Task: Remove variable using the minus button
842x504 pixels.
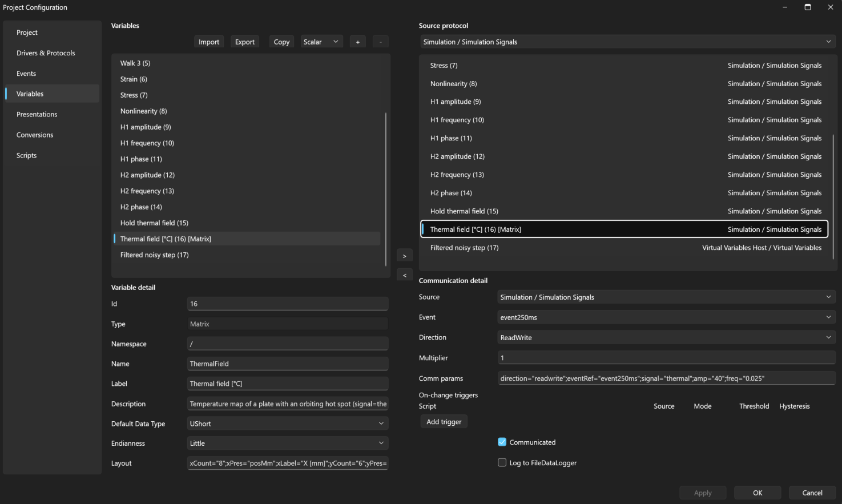Action: click(380, 42)
